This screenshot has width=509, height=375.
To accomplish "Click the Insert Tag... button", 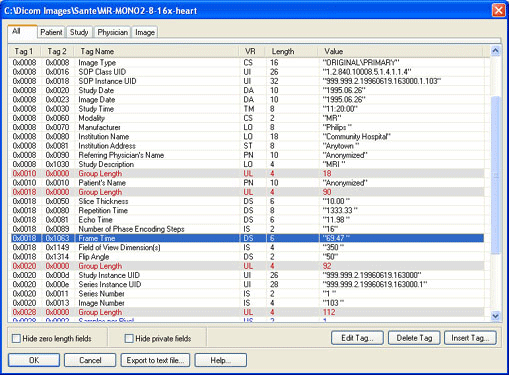I will [x=470, y=338].
